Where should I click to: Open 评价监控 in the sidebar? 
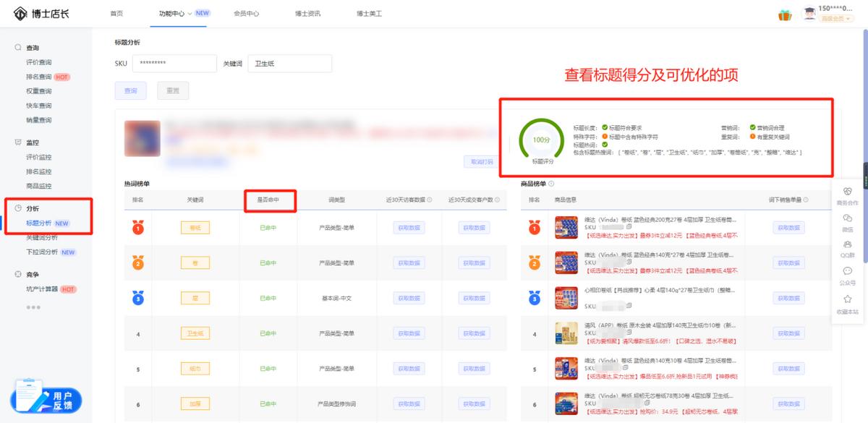point(39,157)
